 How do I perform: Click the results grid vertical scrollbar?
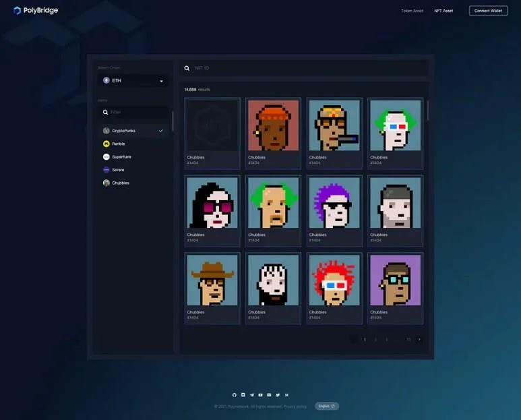click(x=427, y=111)
